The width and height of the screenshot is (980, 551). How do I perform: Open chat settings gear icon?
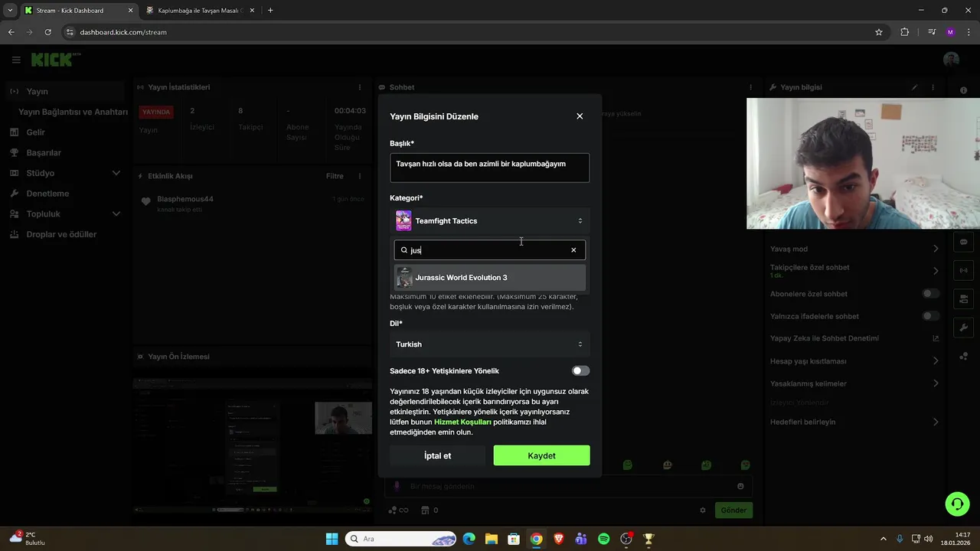coord(703,510)
